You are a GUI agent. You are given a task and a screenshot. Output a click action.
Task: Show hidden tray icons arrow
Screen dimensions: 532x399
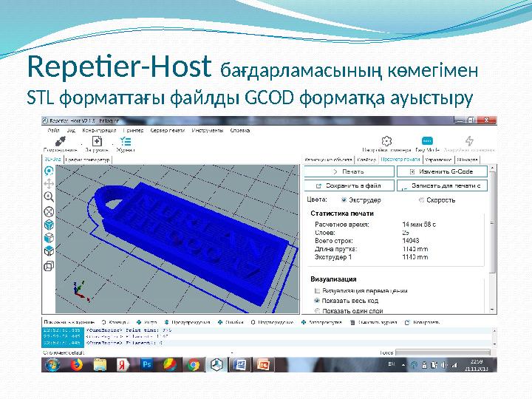pos(403,365)
